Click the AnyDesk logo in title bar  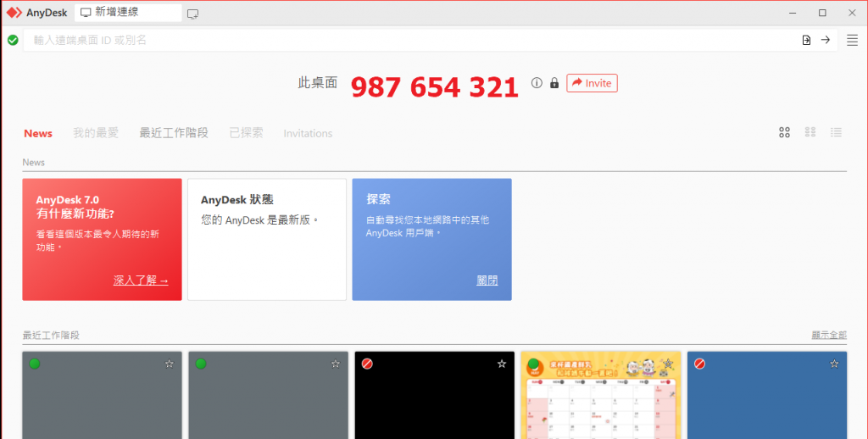point(14,13)
